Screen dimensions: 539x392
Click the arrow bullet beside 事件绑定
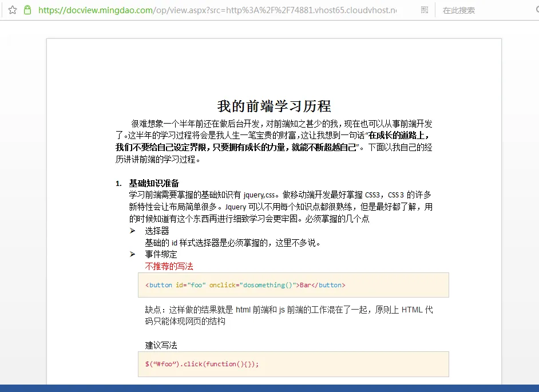pyautogui.click(x=132, y=255)
